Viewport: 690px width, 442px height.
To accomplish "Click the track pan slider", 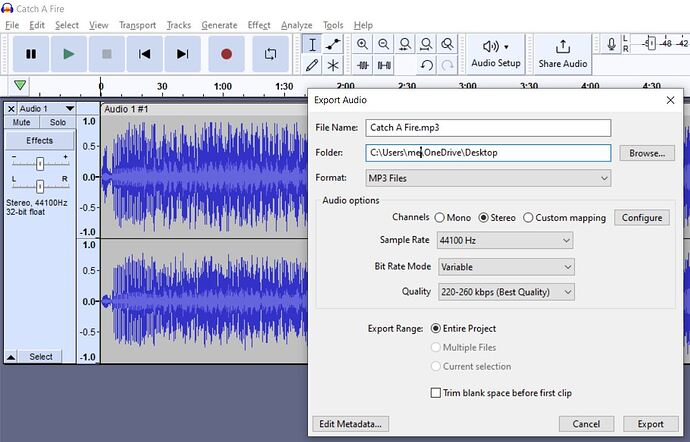I will [40, 186].
